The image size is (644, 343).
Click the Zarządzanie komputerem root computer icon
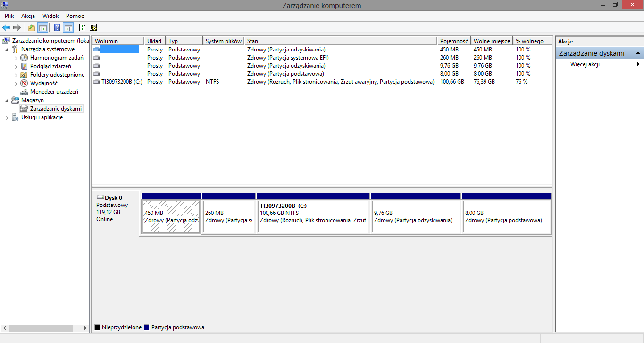point(6,41)
